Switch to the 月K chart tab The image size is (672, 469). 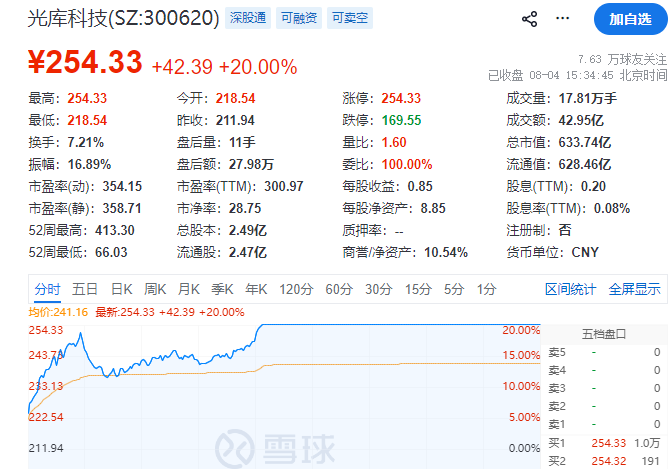pos(189,289)
